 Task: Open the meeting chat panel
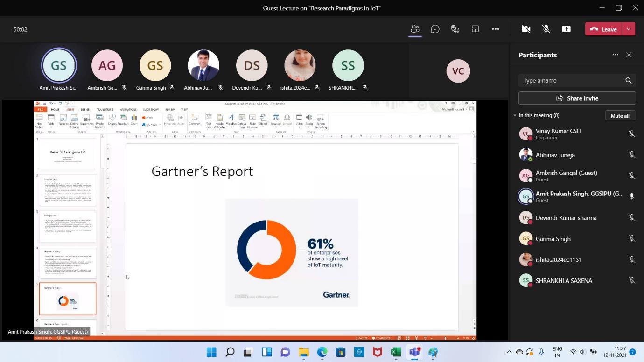(435, 29)
